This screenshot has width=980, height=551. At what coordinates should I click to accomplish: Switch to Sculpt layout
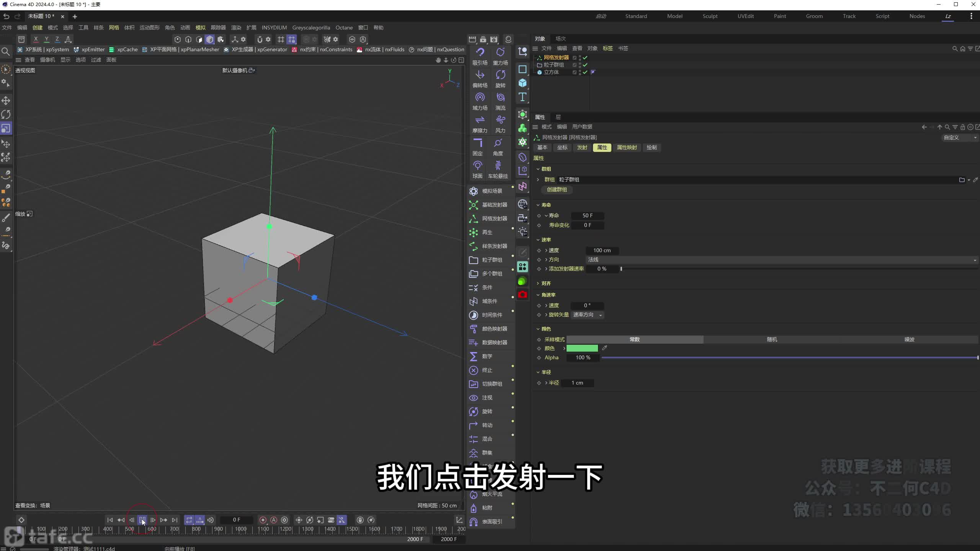click(x=710, y=16)
